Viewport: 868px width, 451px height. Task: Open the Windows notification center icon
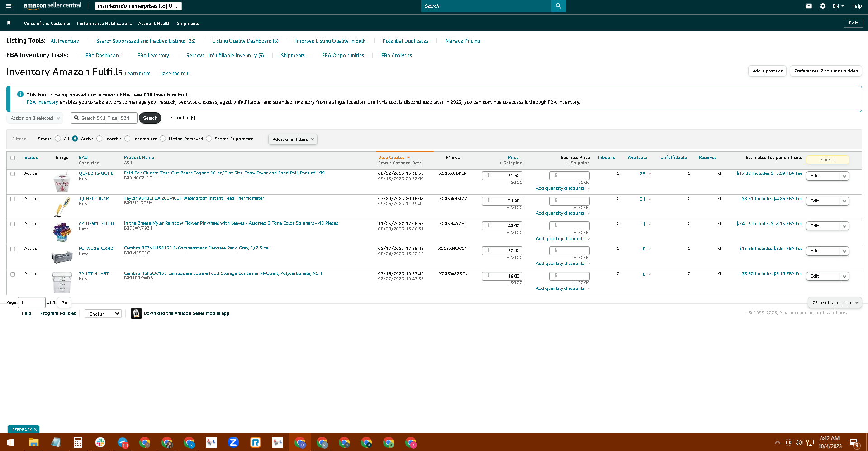tap(854, 442)
